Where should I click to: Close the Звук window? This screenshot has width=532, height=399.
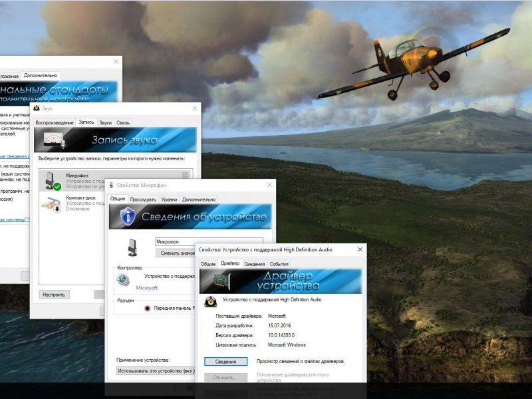[194, 108]
